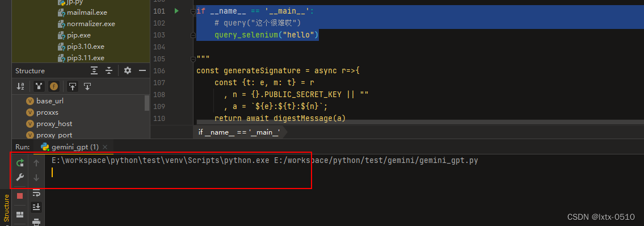Open the Structure side tool window tab
Image resolution: width=644 pixels, height=226 pixels.
(6, 208)
